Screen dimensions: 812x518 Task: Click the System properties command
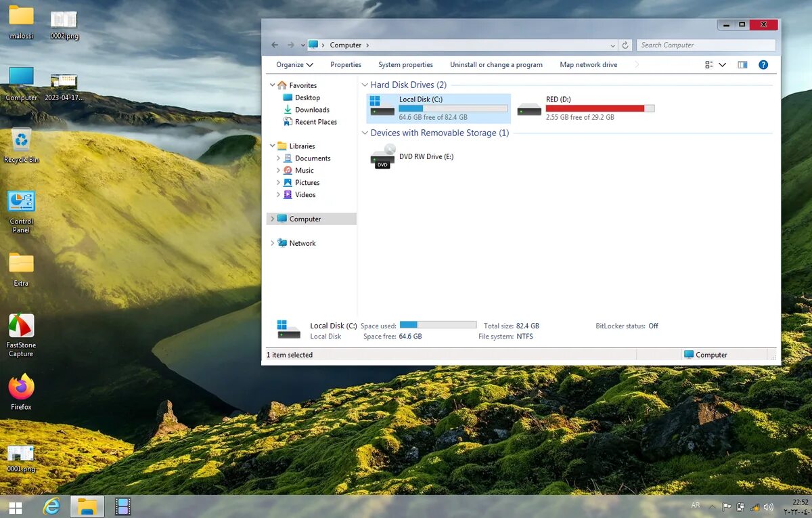tap(405, 64)
